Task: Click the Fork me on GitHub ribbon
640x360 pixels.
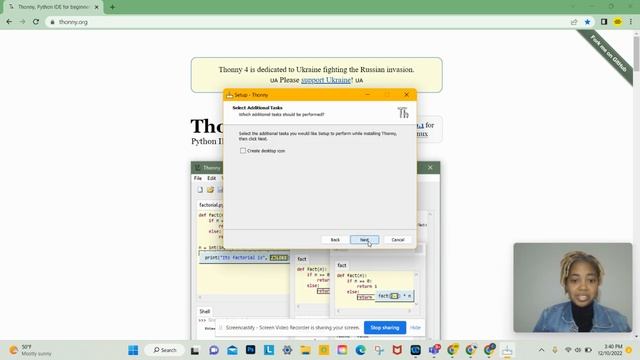Action: [x=608, y=54]
